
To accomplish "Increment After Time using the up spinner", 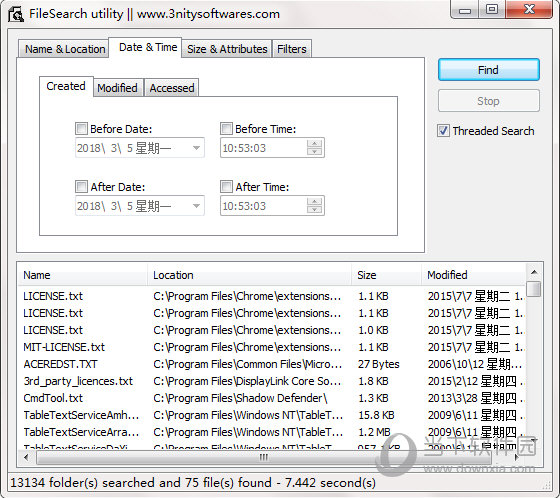I will (314, 201).
